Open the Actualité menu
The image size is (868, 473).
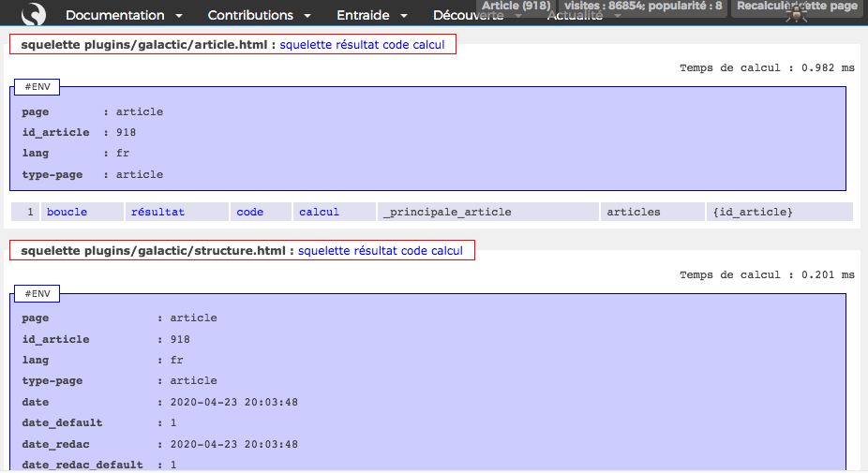pyautogui.click(x=575, y=17)
